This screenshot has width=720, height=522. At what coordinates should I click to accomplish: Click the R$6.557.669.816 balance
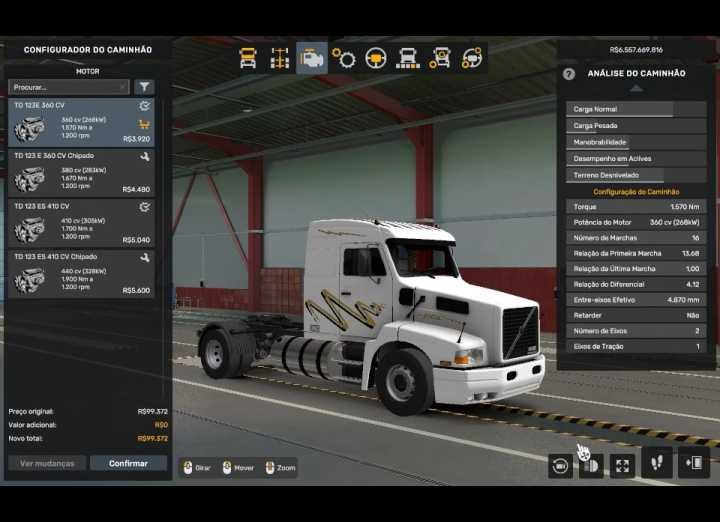(636, 50)
